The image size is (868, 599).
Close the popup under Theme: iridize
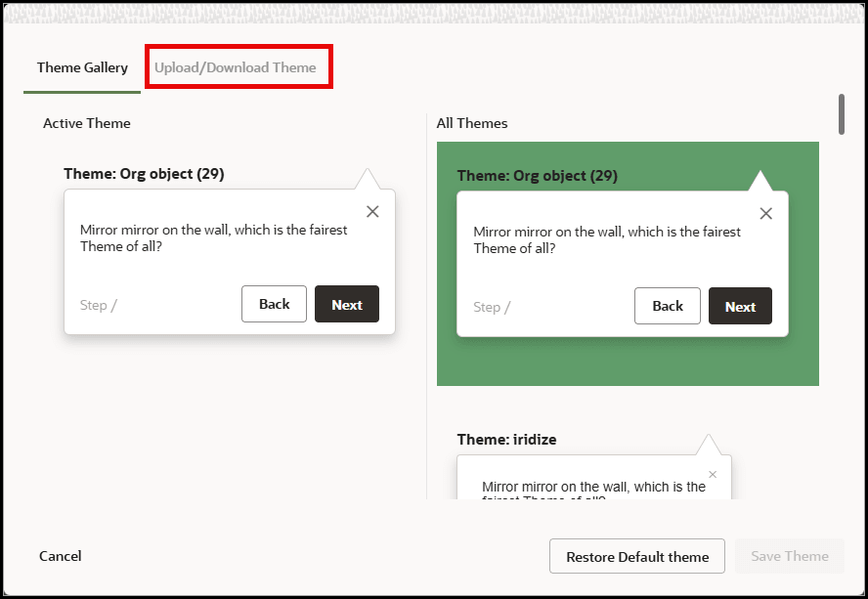tap(713, 474)
